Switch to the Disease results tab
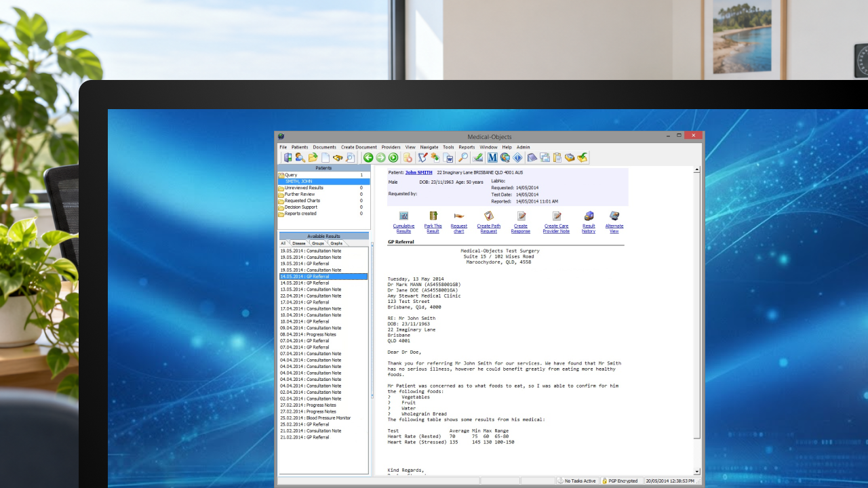The width and height of the screenshot is (868, 488). pos(299,243)
